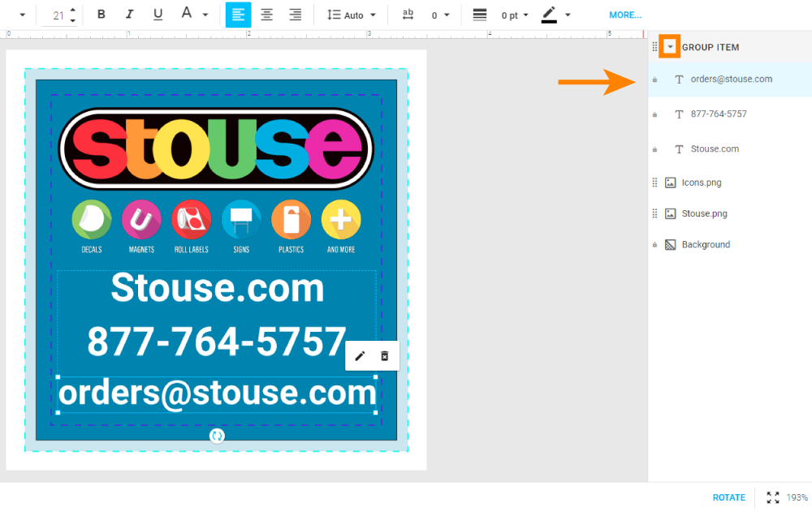Center align the text
Image resolution: width=812 pixels, height=512 pixels.
(266, 15)
